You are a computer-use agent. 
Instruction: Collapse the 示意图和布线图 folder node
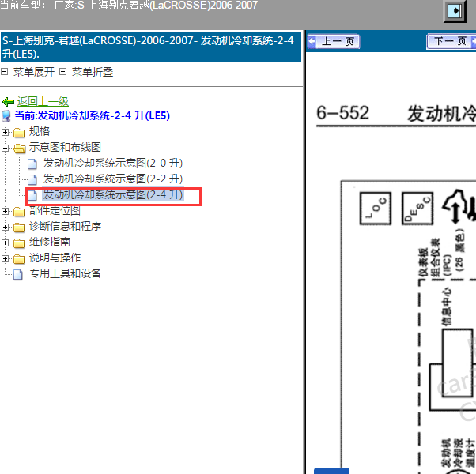[x=5, y=148]
